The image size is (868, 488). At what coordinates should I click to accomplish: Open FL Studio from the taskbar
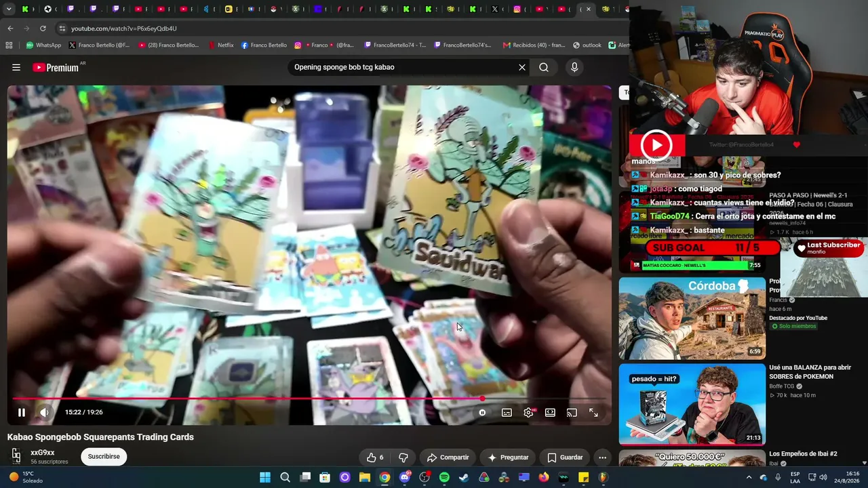pyautogui.click(x=603, y=477)
